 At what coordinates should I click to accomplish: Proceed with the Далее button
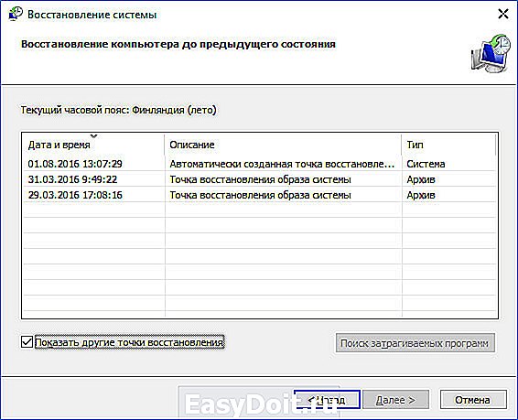coord(395,400)
